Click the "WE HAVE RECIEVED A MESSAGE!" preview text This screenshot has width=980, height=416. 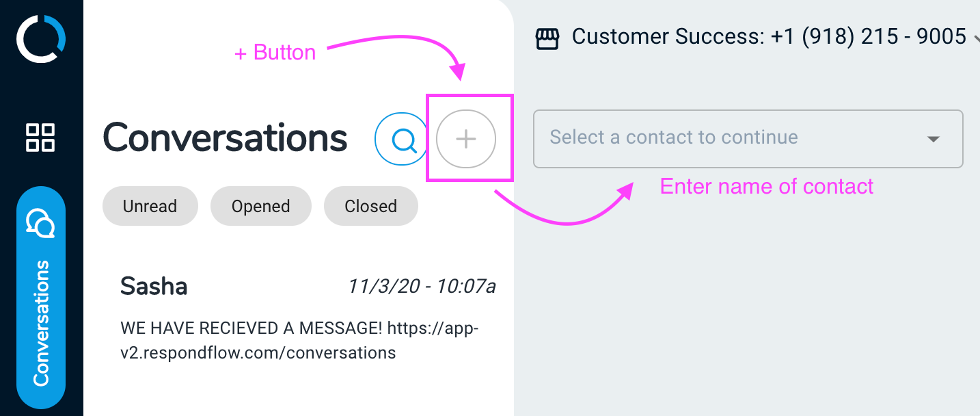point(250,328)
